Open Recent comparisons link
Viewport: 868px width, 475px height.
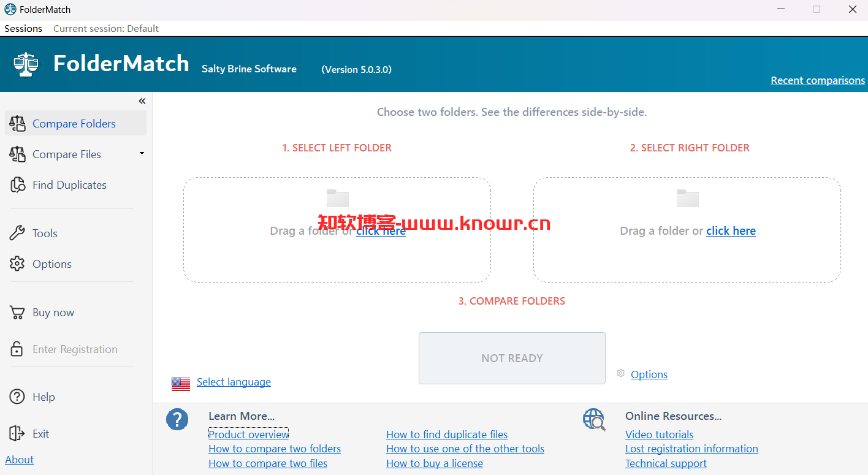coord(818,80)
